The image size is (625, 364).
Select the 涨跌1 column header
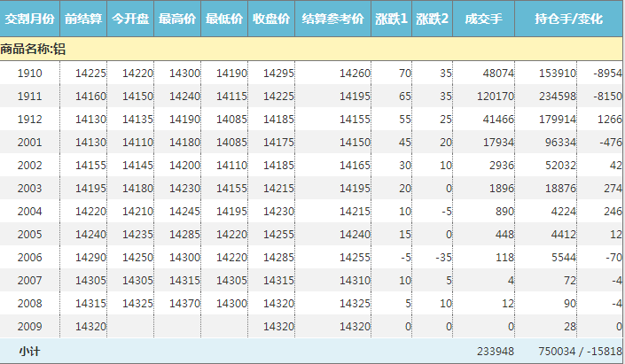click(x=391, y=19)
